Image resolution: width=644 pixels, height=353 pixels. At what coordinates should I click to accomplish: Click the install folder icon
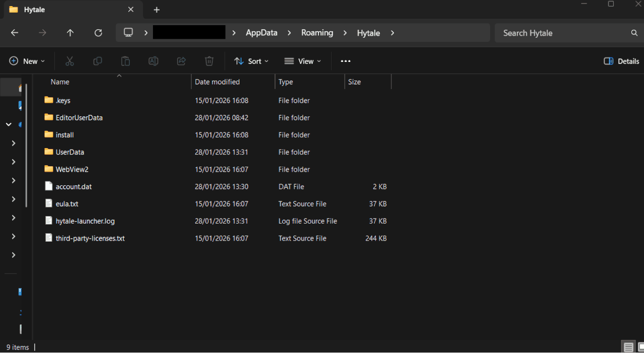point(49,134)
